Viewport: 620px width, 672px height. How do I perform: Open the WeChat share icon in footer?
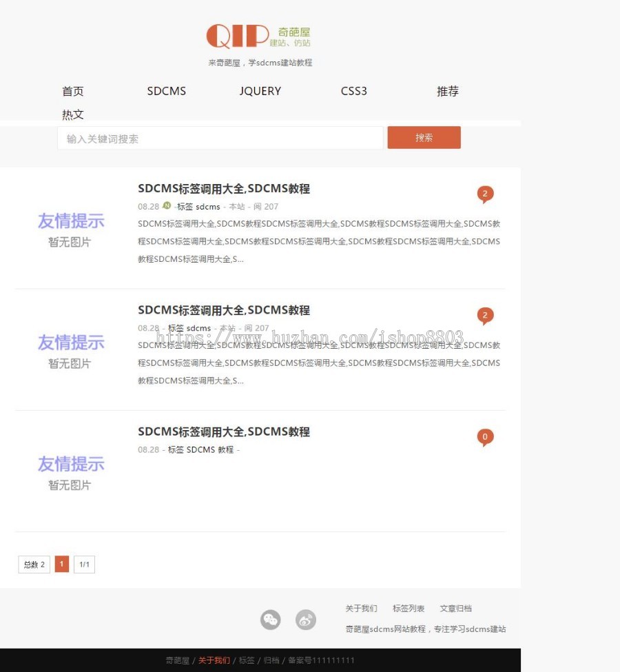270,620
